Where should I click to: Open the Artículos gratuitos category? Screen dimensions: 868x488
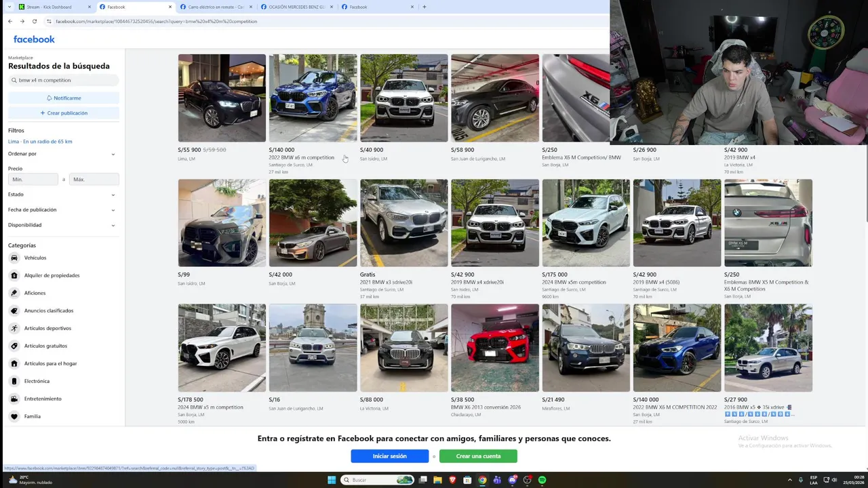click(45, 346)
